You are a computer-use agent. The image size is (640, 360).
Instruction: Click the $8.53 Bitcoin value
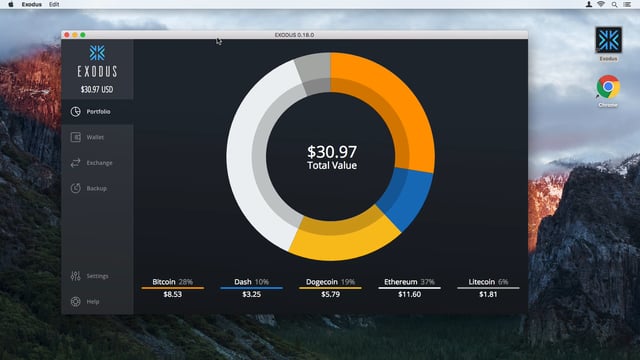172,294
